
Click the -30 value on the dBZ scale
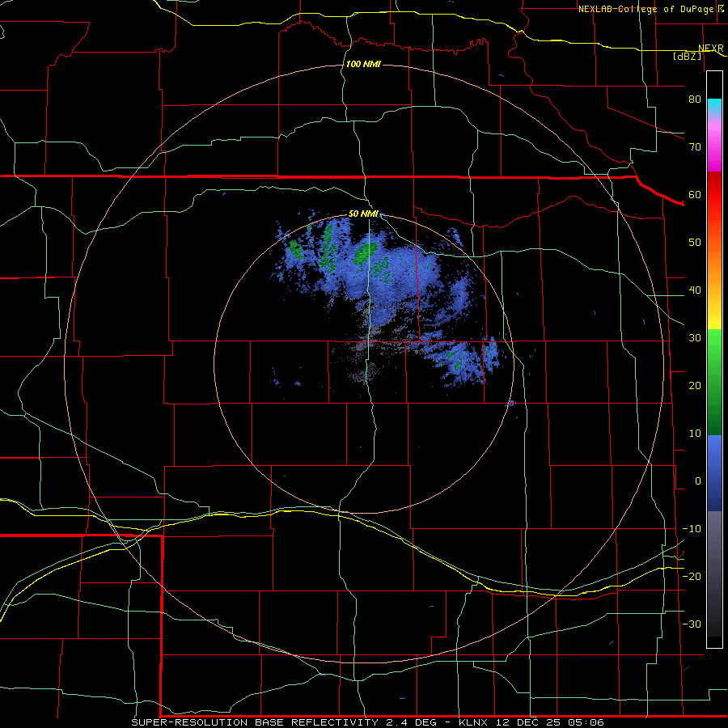point(692,624)
